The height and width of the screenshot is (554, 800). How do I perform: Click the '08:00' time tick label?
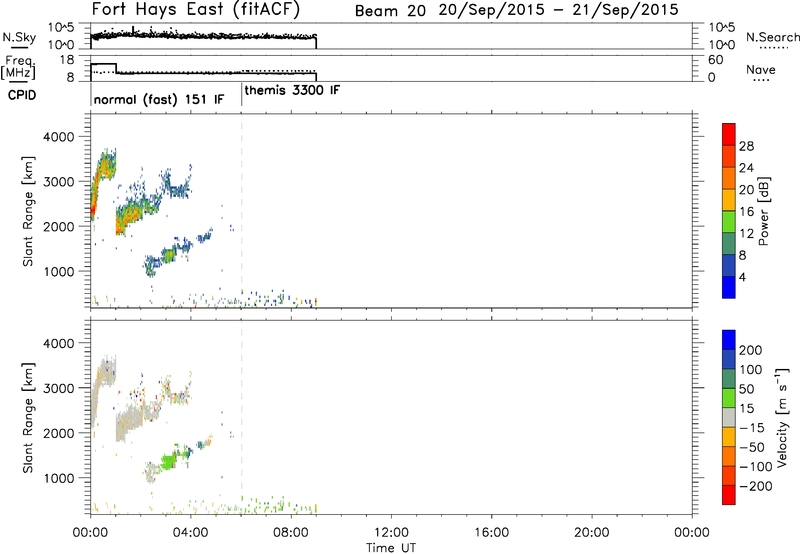(291, 533)
